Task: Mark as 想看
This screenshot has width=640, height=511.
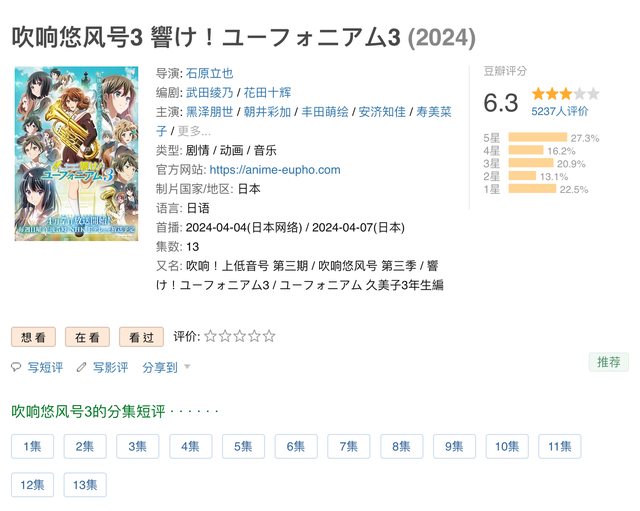Action: (33, 337)
